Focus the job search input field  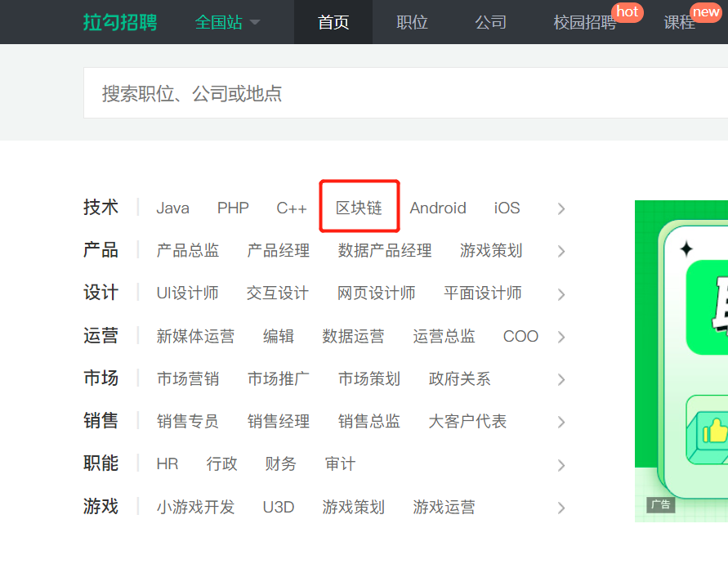click(x=405, y=93)
